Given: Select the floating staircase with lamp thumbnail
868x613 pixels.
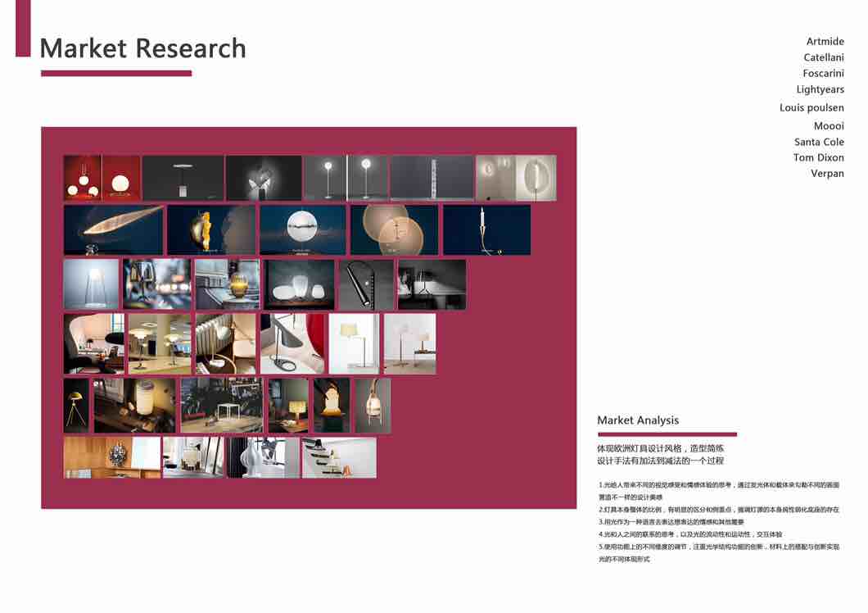Looking at the screenshot, I should coord(339,458).
